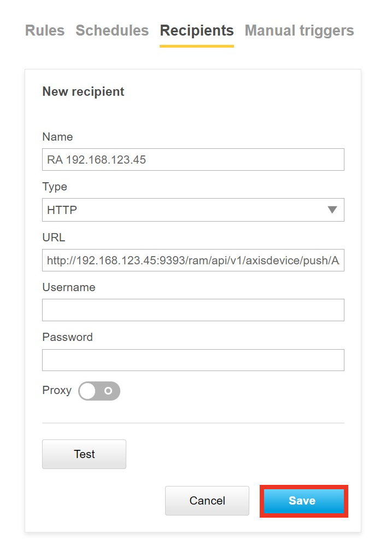
Task: Click the URL label above the address
Action: pos(54,238)
